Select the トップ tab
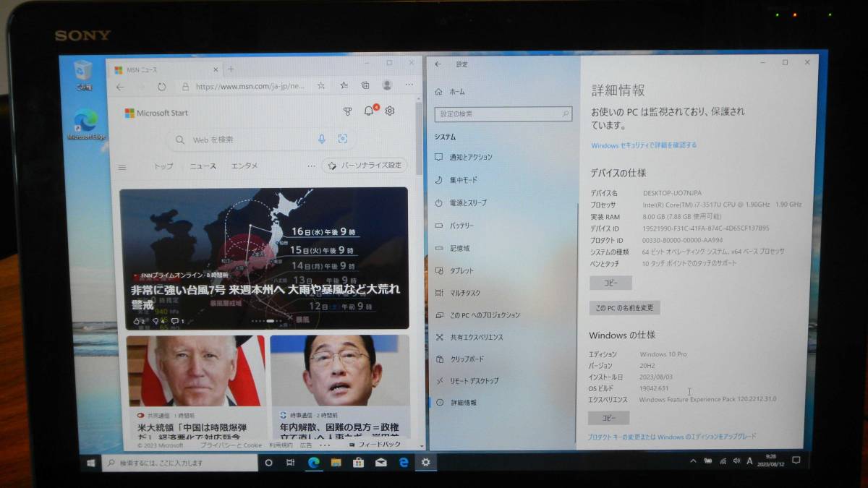 click(163, 166)
